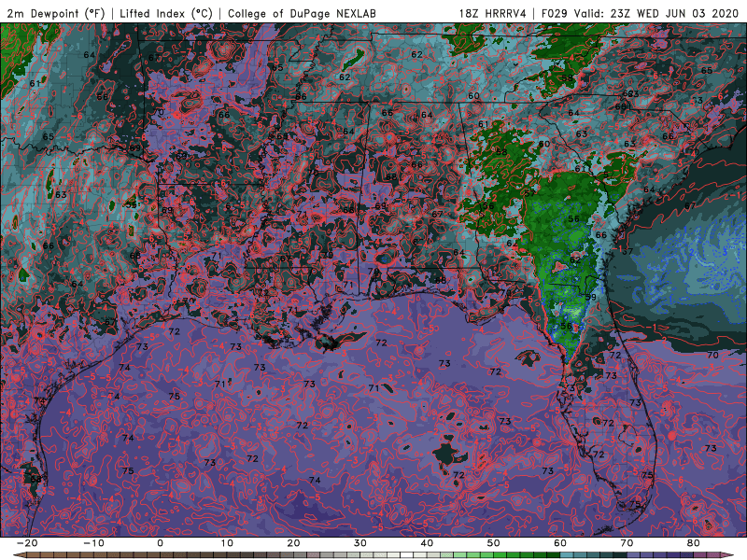The image size is (747, 560).
Task: Click the "-10" color scale label
Action: click(93, 543)
